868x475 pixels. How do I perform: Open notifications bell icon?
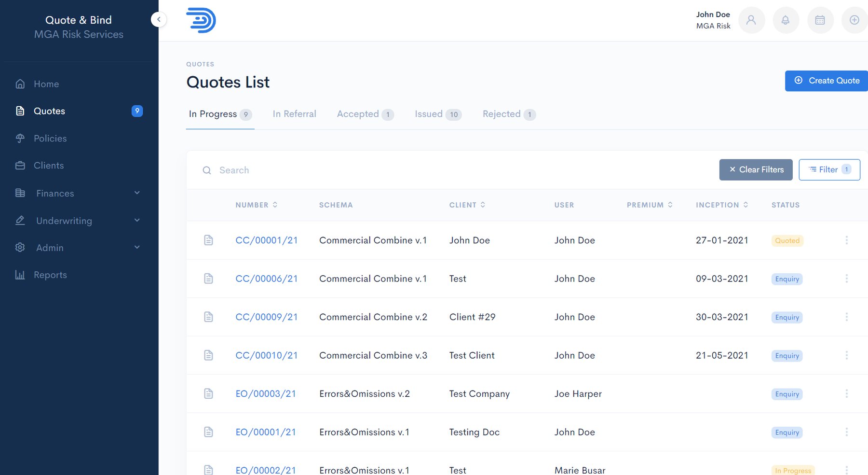click(786, 20)
